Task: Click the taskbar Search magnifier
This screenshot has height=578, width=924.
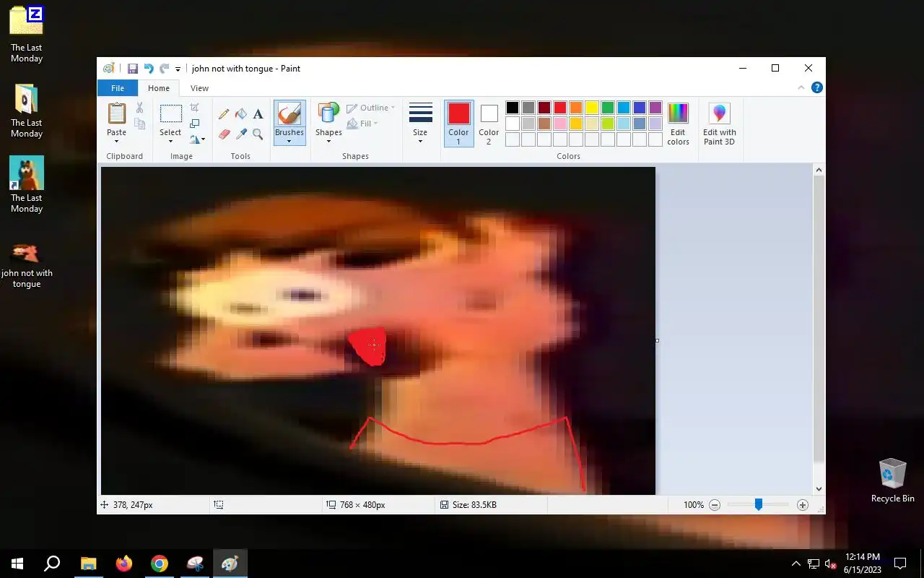Action: pyautogui.click(x=52, y=564)
